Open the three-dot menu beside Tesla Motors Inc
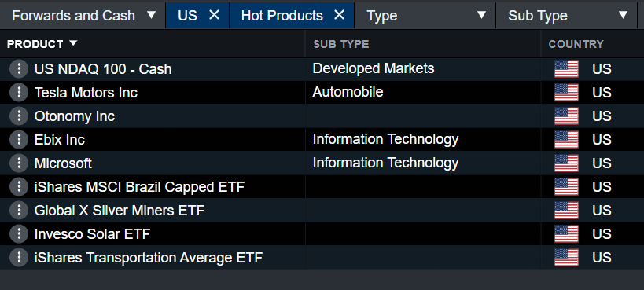 [19, 93]
